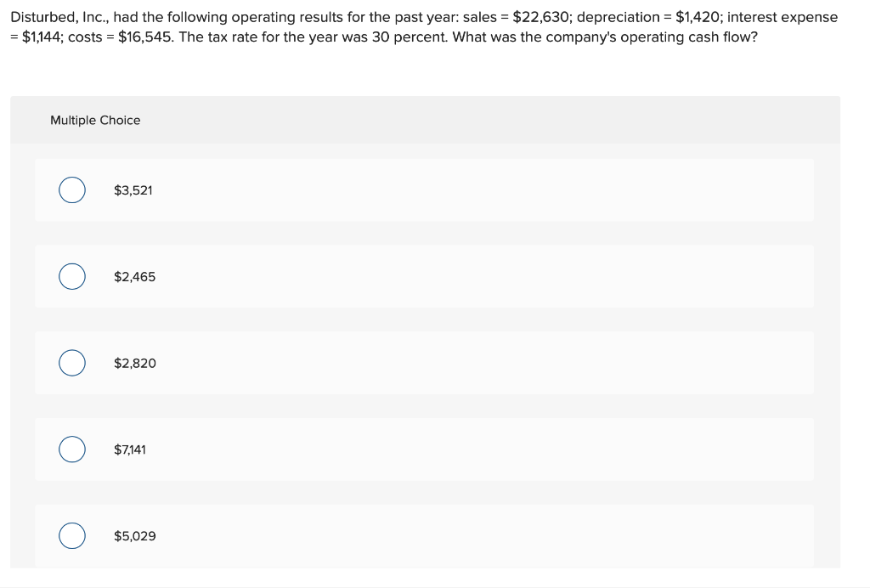This screenshot has width=870, height=588.
Task: Click the $2,465 answer label
Action: click(134, 277)
